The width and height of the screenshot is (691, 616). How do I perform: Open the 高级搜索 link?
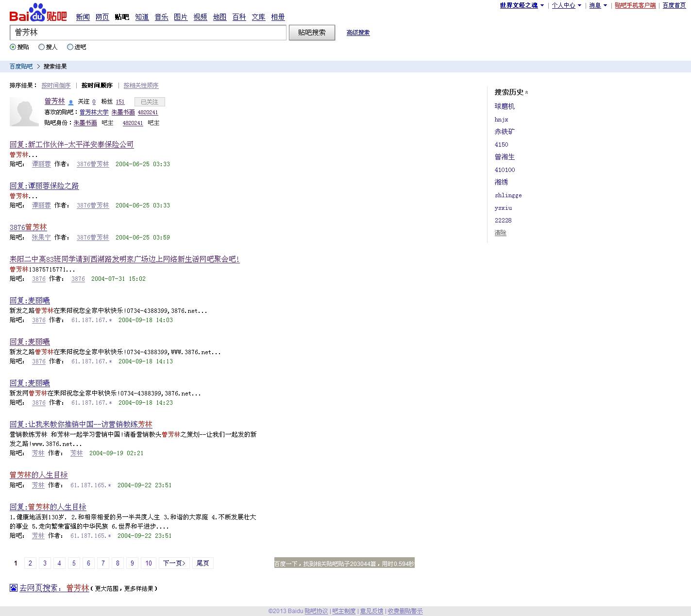(358, 33)
